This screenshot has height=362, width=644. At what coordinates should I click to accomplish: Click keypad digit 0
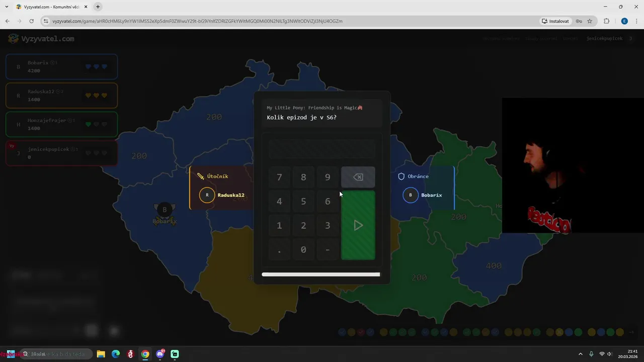303,249
